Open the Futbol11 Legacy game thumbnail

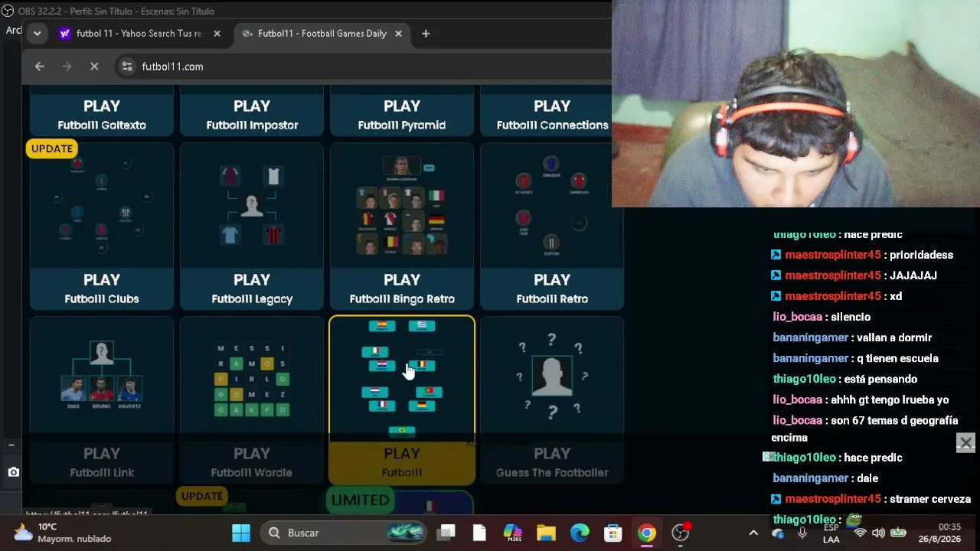point(252,205)
